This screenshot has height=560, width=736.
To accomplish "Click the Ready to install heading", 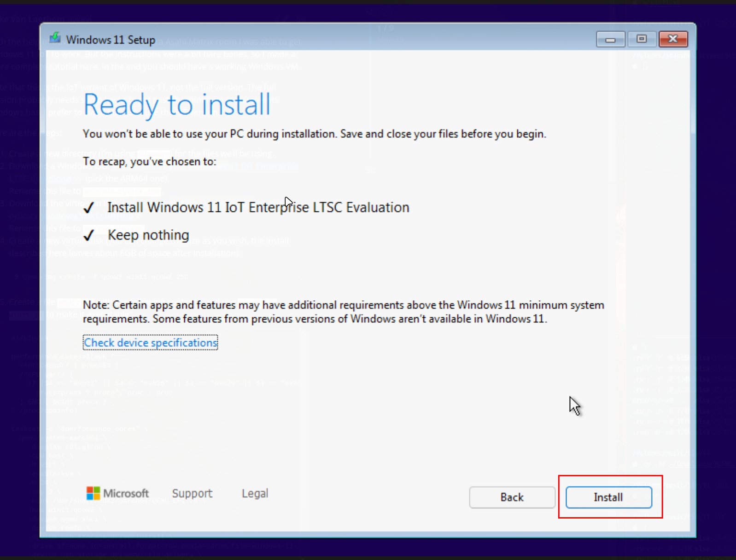I will click(177, 105).
